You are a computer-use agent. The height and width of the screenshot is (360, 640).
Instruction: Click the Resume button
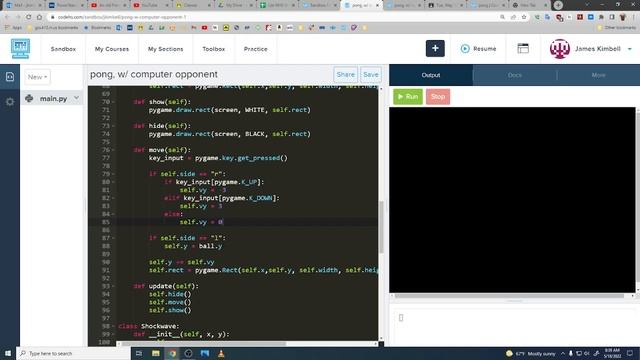pyautogui.click(x=478, y=49)
